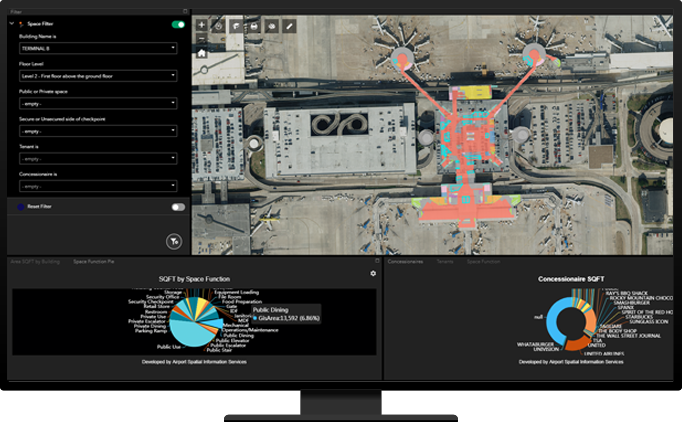Open the Floor Level dropdown
Image resolution: width=682 pixels, height=422 pixels.
tap(97, 75)
